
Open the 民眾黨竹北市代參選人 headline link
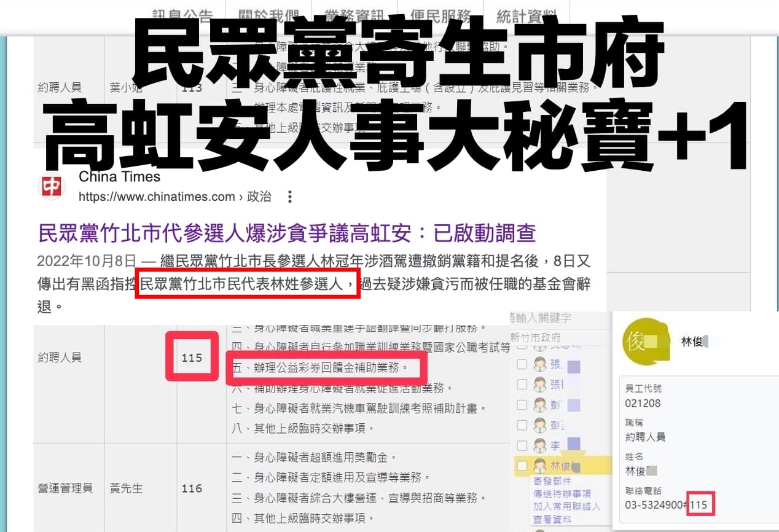[x=287, y=233]
